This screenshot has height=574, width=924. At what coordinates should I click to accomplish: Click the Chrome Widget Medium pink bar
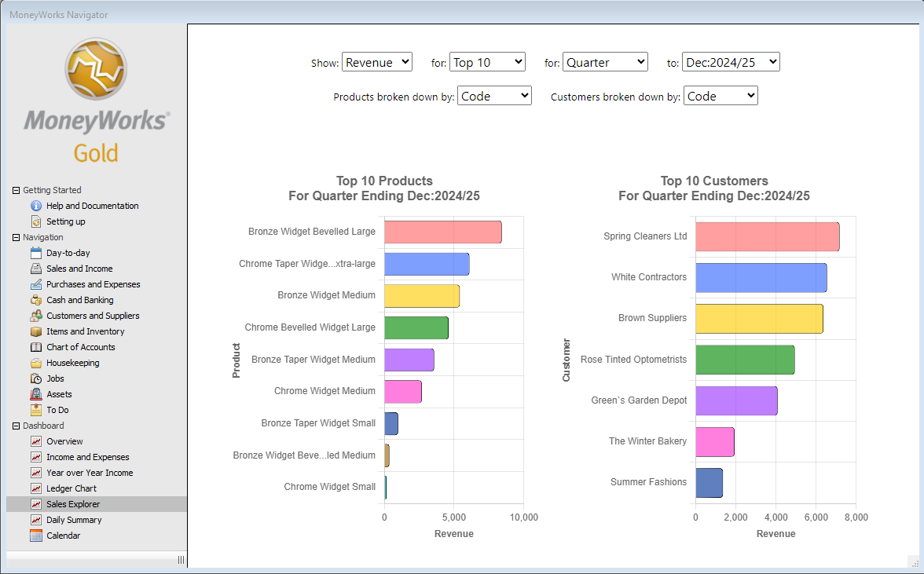pos(403,392)
